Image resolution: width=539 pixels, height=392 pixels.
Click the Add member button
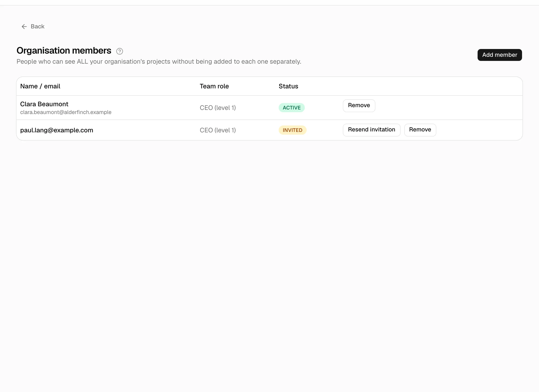[500, 55]
